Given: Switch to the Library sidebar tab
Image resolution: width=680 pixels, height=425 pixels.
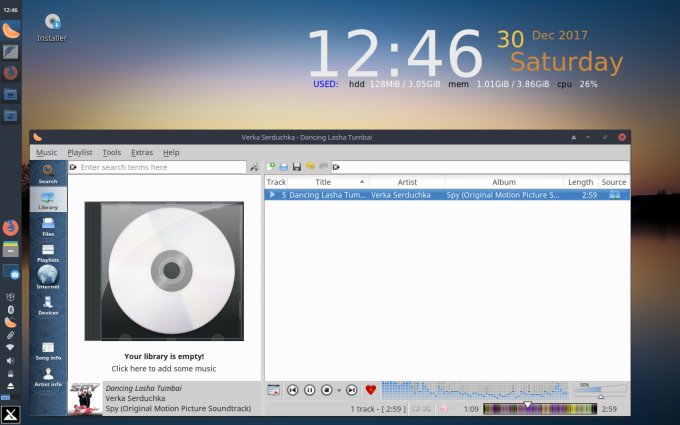Looking at the screenshot, I should tap(48, 200).
